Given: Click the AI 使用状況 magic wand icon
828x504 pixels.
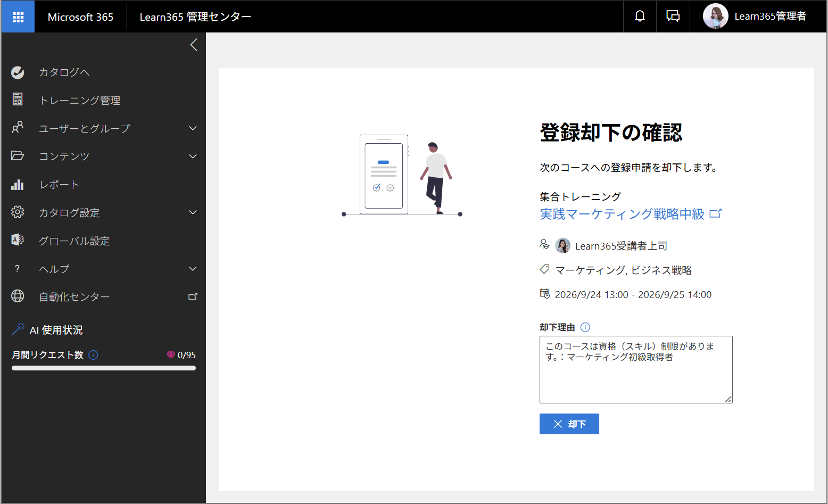Looking at the screenshot, I should pos(18,329).
